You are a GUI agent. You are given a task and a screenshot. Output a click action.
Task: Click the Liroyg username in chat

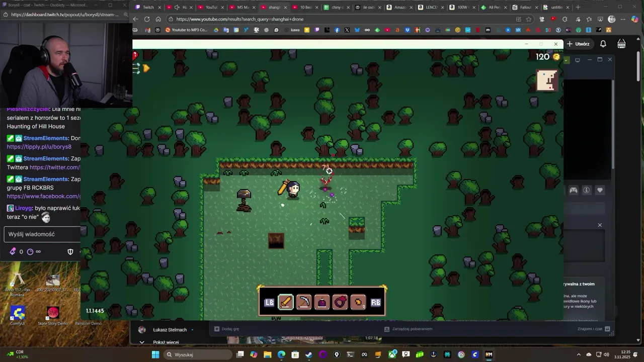point(23,208)
